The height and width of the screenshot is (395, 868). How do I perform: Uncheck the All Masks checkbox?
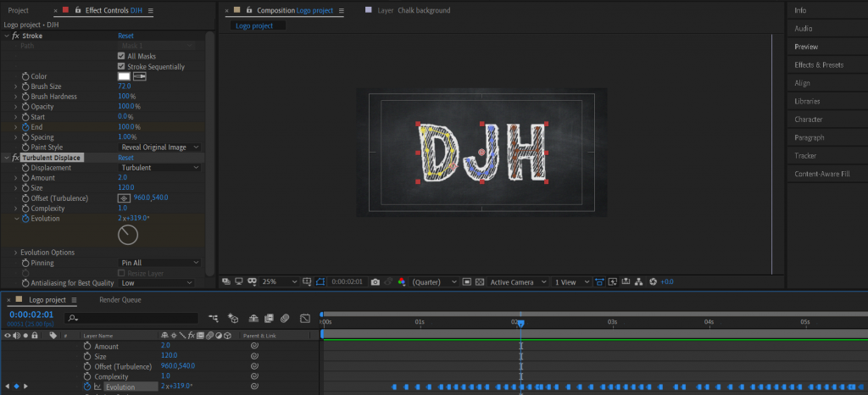(121, 56)
